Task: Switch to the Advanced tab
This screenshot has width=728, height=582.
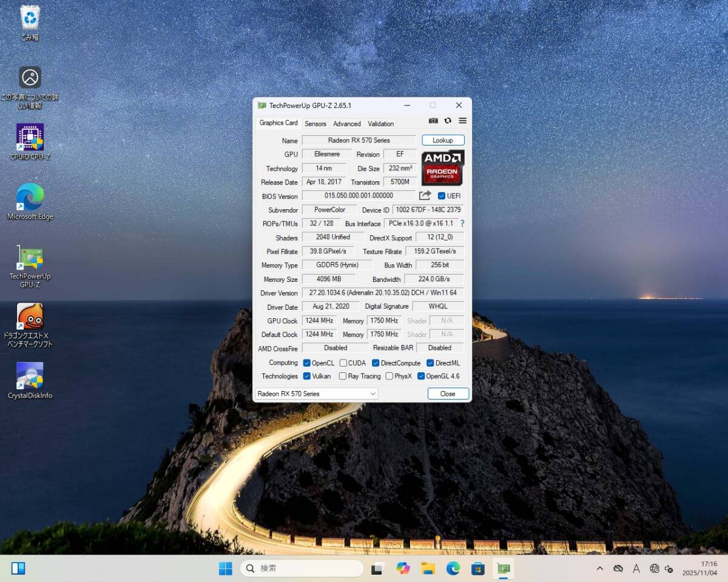Action: point(347,124)
